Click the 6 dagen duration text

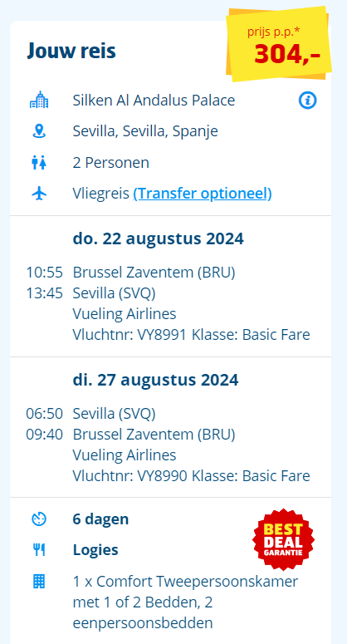click(x=100, y=519)
